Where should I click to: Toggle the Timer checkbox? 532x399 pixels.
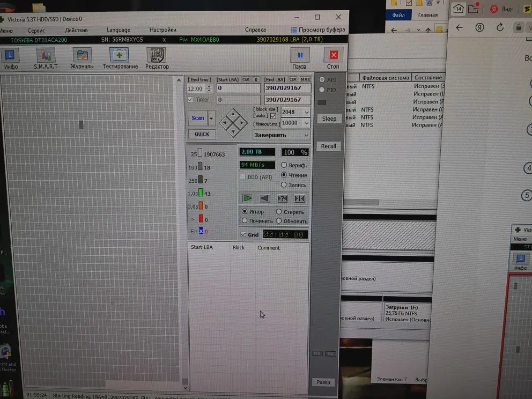(x=190, y=99)
